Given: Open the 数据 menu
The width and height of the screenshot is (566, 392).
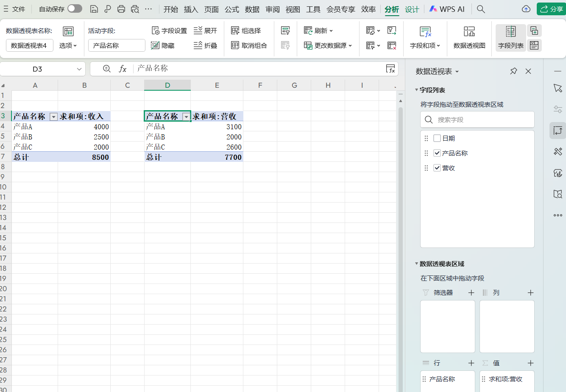Looking at the screenshot, I should (252, 9).
